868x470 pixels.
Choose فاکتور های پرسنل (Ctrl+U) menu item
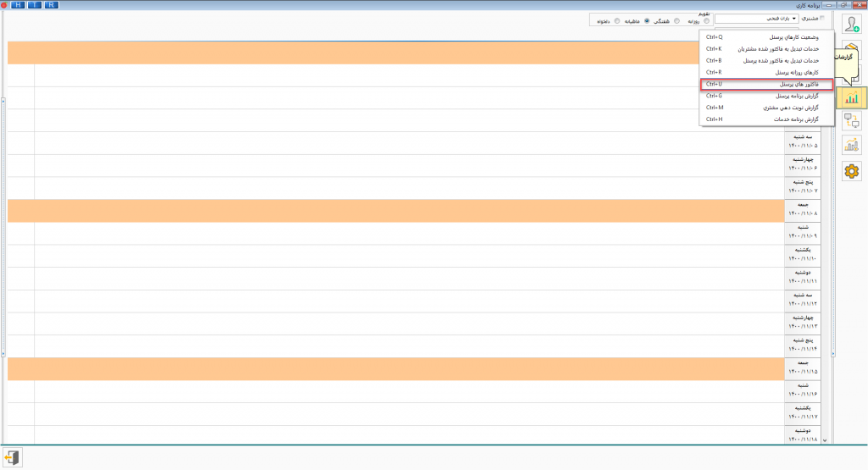(766, 84)
